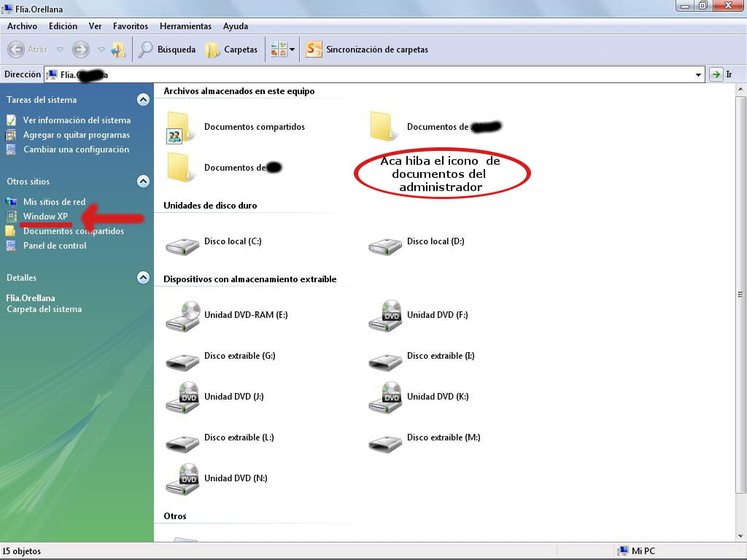The image size is (747, 560).
Task: Click the Mis sitios de red icon
Action: (x=11, y=202)
